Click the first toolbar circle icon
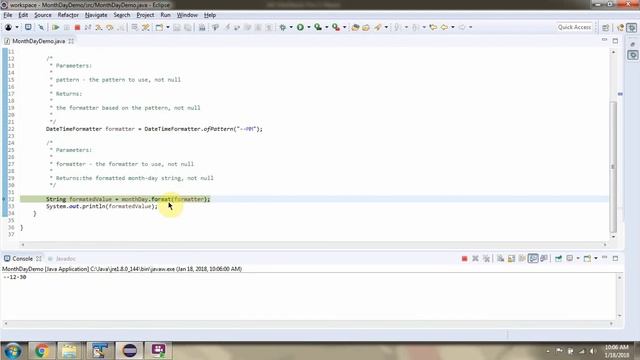The image size is (640, 360). pos(8,27)
